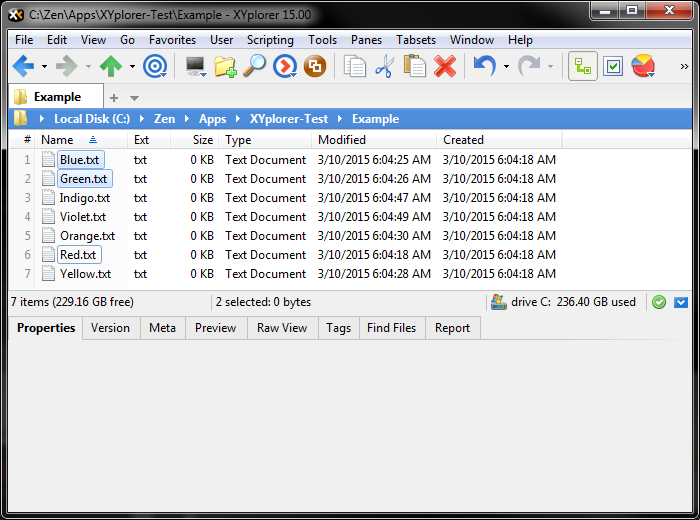Toggle the folder Tree panel button
The width and height of the screenshot is (700, 520).
point(583,67)
